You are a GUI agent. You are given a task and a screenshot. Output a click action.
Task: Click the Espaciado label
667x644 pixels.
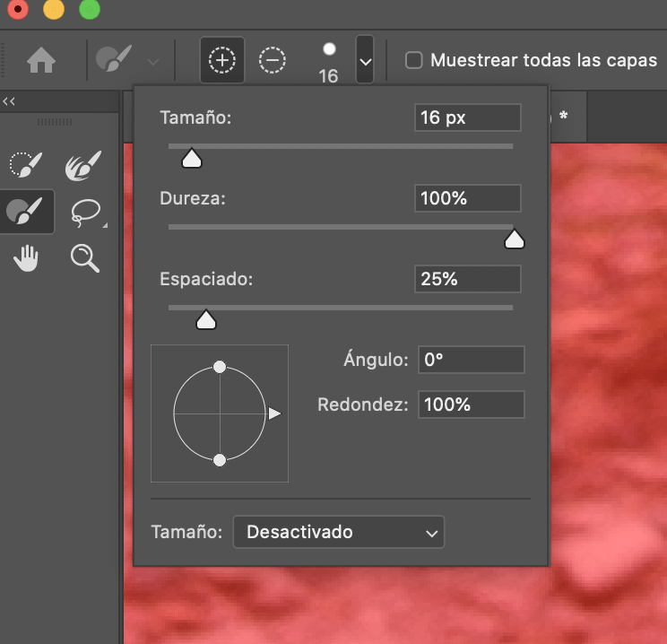pos(206,279)
